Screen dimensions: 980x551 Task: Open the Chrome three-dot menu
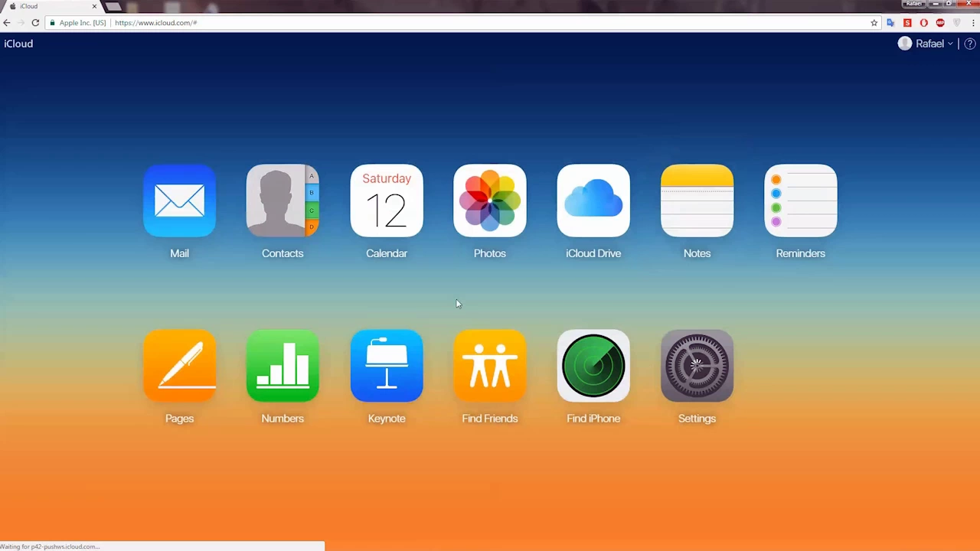[x=973, y=23]
